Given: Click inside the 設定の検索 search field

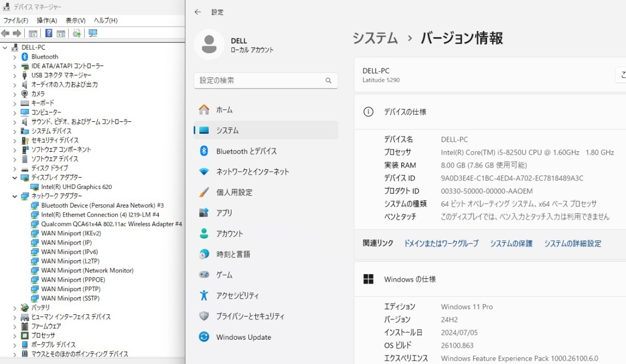Looking at the screenshot, I should click(265, 81).
